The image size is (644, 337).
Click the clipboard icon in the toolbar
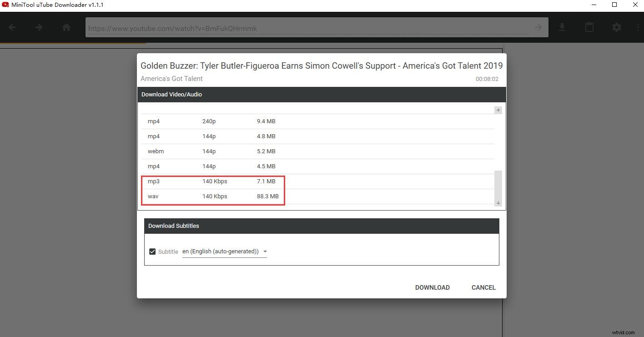589,27
